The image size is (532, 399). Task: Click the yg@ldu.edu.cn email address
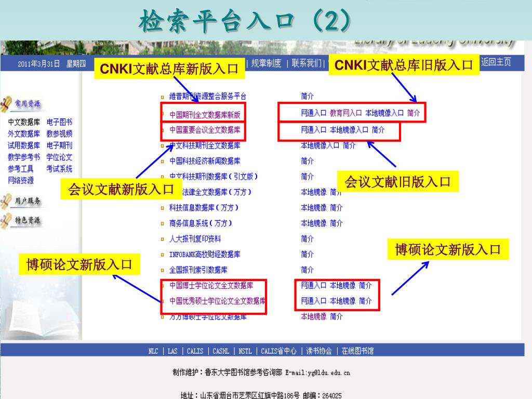pyautogui.click(x=329, y=373)
